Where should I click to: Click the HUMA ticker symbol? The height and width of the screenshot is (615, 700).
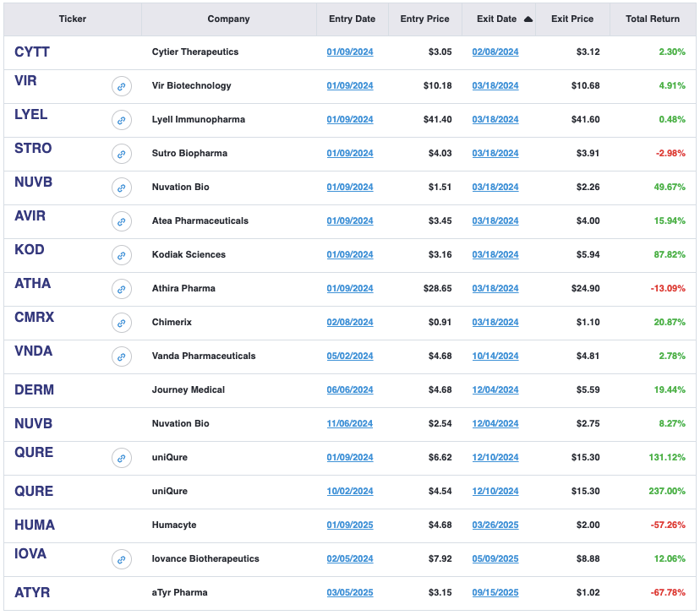[35, 525]
